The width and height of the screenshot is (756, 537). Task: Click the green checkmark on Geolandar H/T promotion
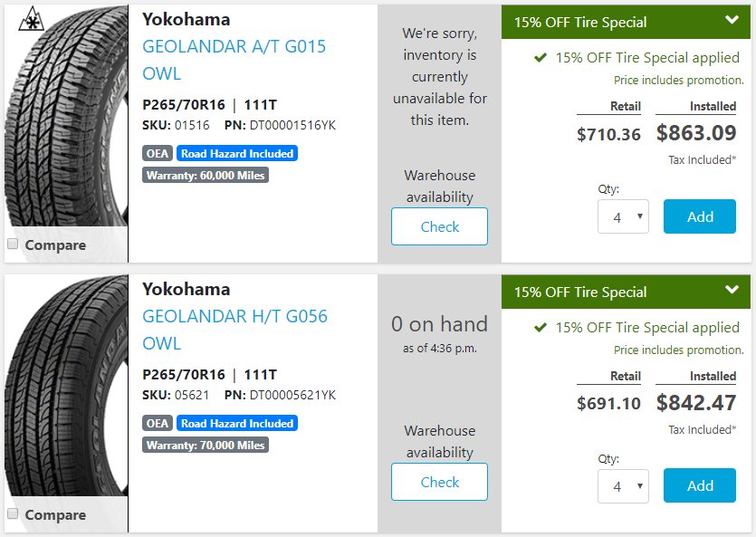pos(540,328)
